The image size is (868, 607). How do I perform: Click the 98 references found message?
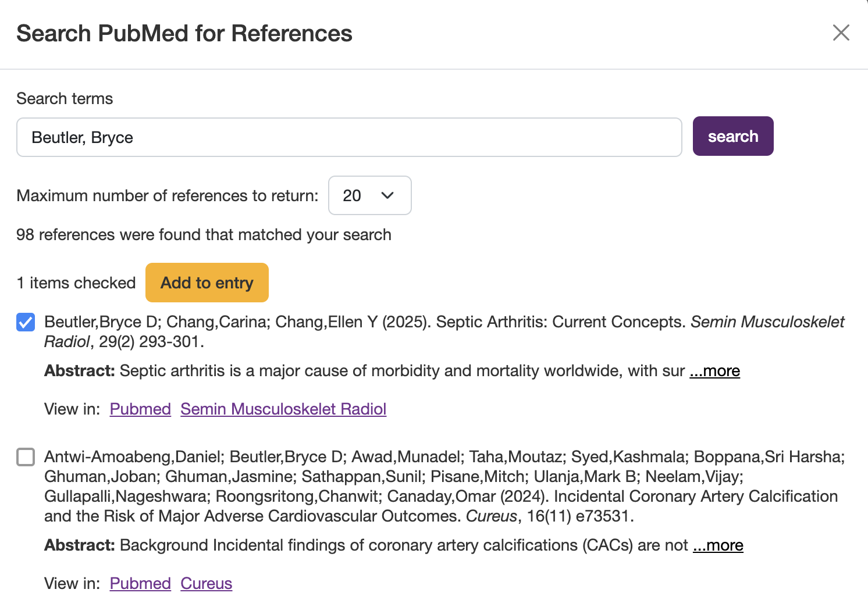tap(203, 234)
